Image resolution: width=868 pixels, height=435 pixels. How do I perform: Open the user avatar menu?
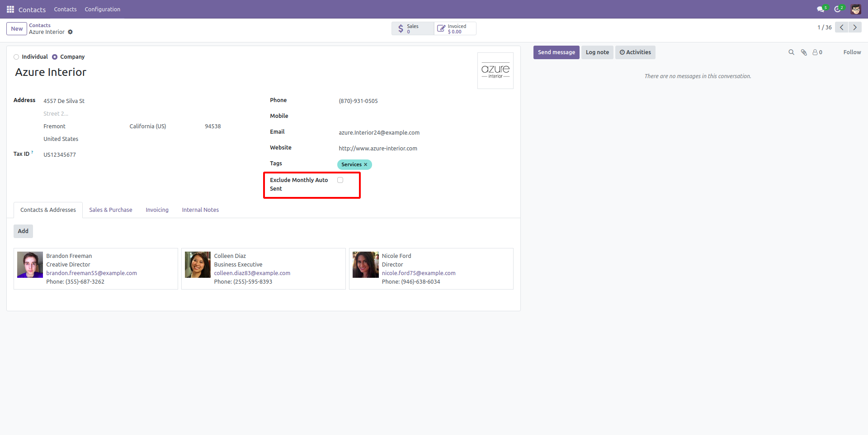856,9
